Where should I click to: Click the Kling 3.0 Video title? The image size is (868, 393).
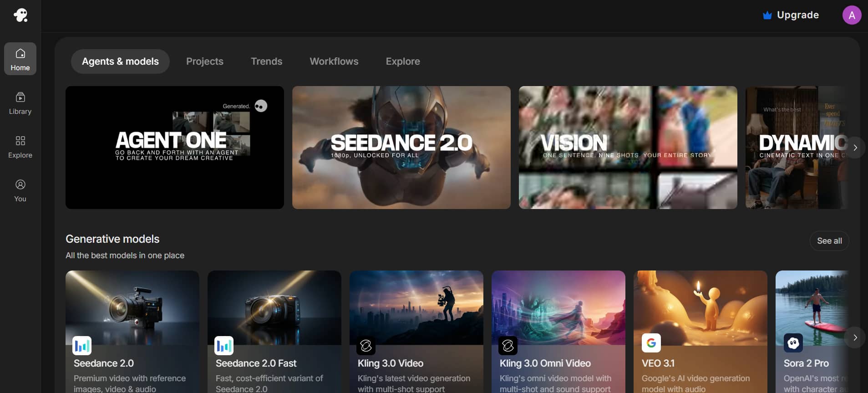pyautogui.click(x=391, y=363)
